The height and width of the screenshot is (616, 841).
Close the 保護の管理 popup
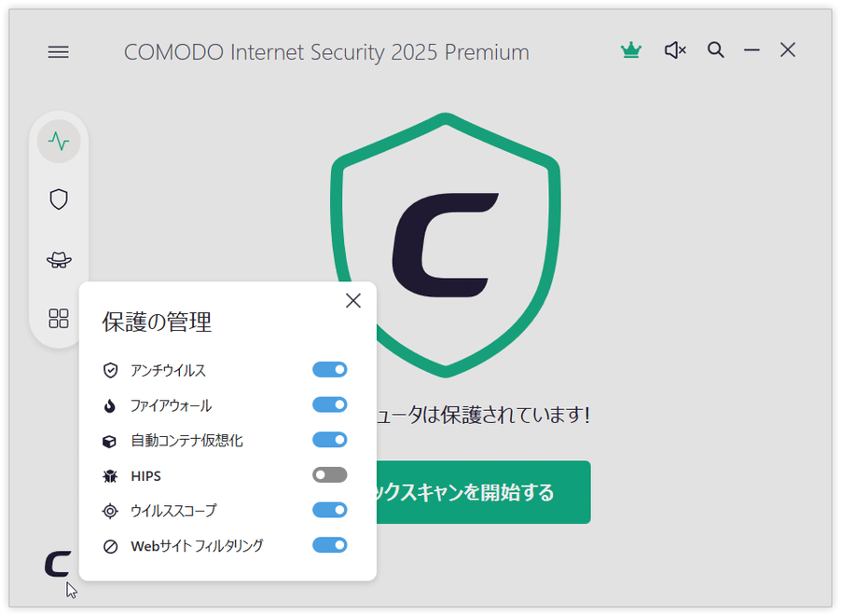[353, 301]
